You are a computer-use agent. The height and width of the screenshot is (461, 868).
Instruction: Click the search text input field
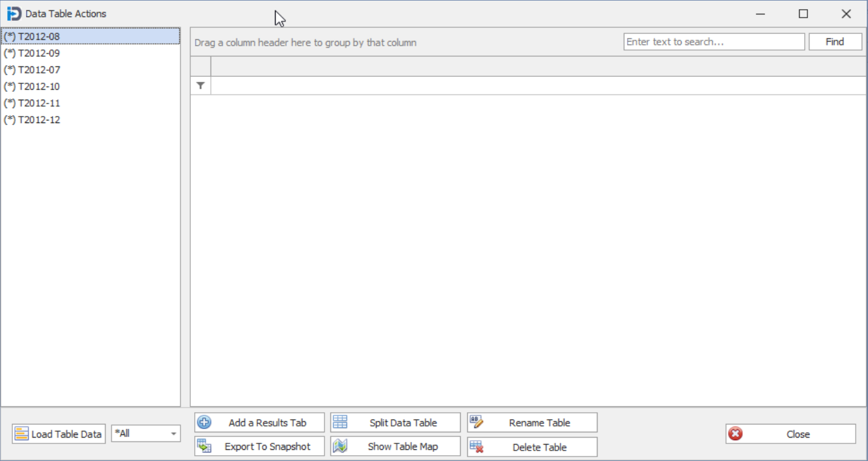click(x=714, y=42)
